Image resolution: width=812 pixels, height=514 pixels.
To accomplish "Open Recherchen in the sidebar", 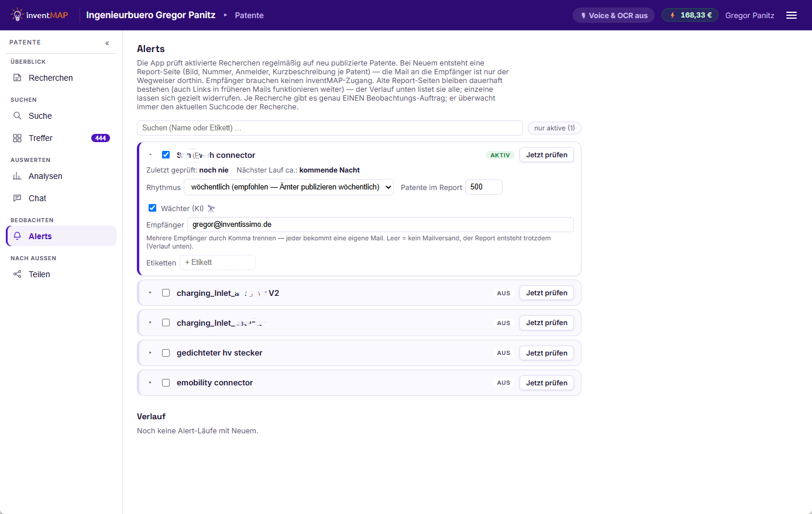I will [x=61, y=78].
